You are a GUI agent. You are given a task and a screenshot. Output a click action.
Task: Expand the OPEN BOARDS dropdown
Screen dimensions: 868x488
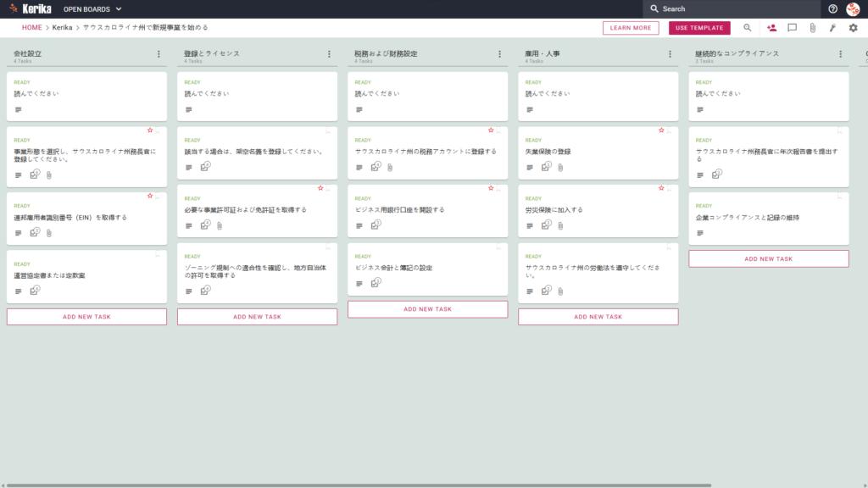pos(92,8)
